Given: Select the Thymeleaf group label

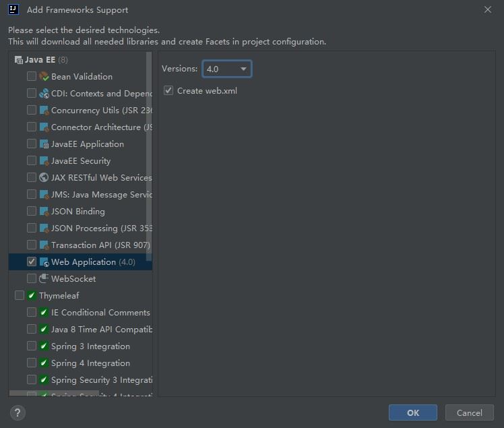Looking at the screenshot, I should pyautogui.click(x=59, y=296).
